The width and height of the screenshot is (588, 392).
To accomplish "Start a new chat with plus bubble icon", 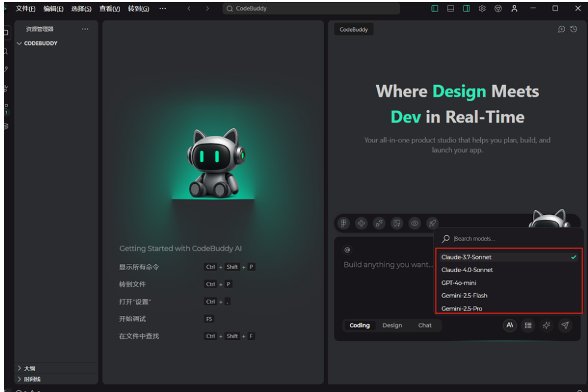I will pos(561,29).
